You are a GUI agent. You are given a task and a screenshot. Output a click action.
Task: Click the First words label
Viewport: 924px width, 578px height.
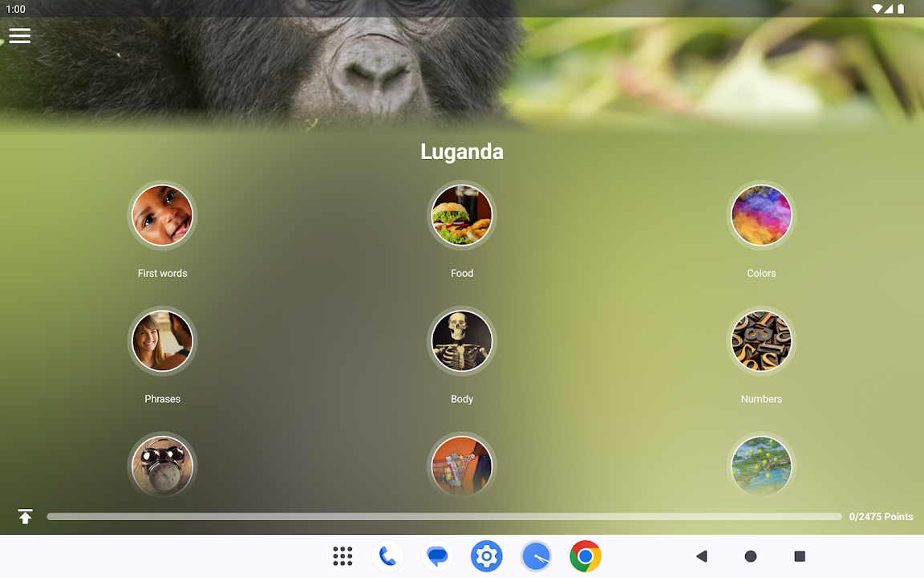[x=162, y=273]
